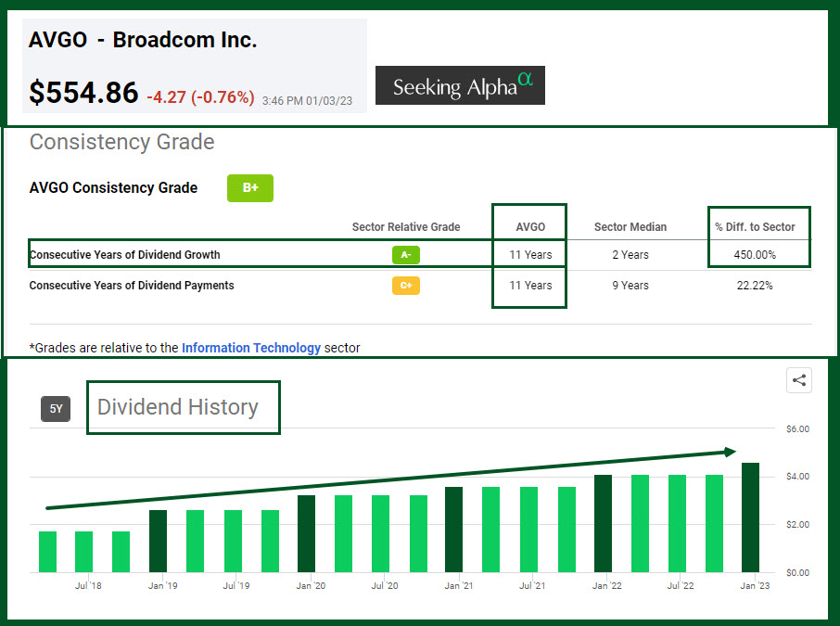Viewport: 840px width, 626px height.
Task: Click the Consecutive Years of Dividend Payments row label
Action: tap(131, 286)
